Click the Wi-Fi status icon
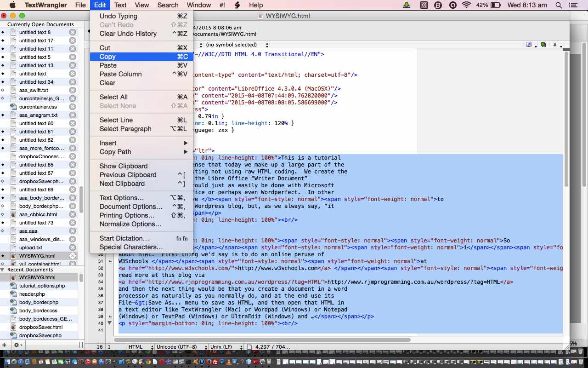Screen dimensions: 588x368 (x=467, y=5)
